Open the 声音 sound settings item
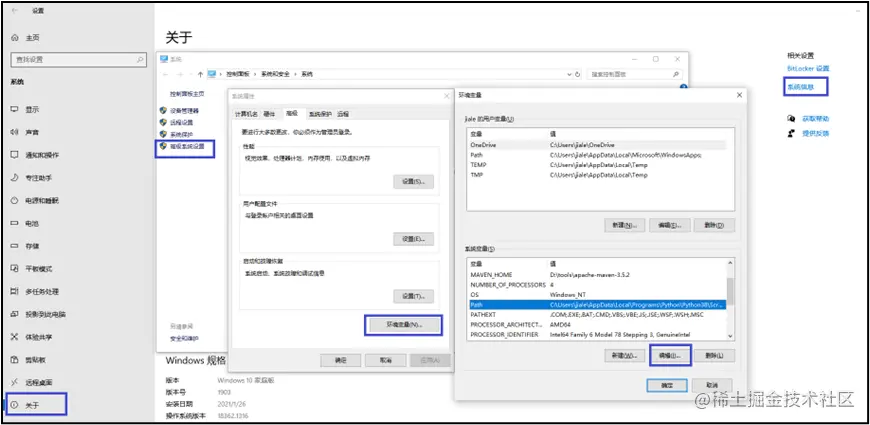 click(x=26, y=132)
